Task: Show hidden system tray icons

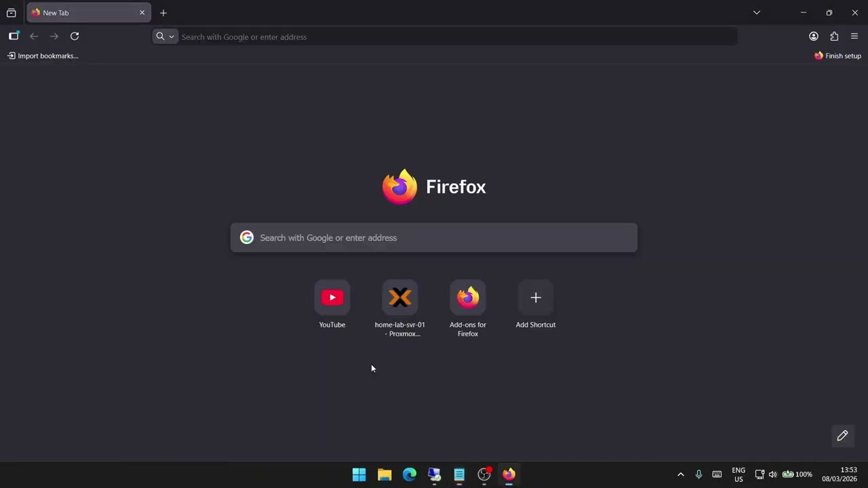Action: pyautogui.click(x=681, y=474)
